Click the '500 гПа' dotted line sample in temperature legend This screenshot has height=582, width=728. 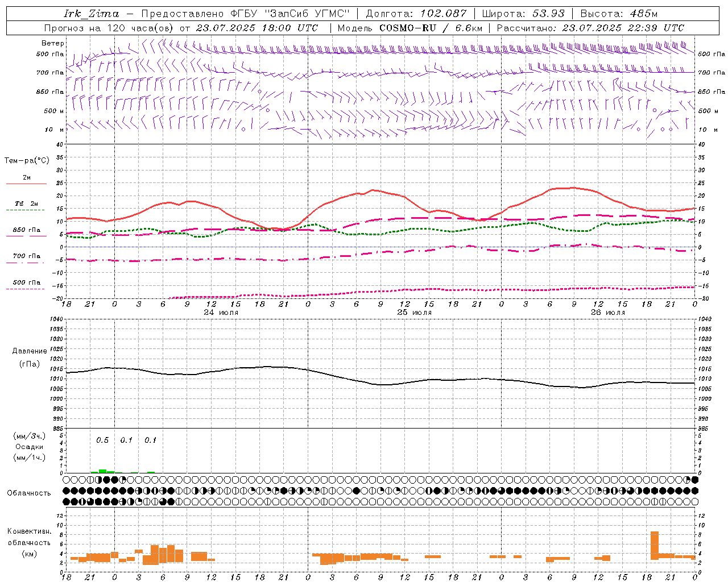tap(26, 289)
